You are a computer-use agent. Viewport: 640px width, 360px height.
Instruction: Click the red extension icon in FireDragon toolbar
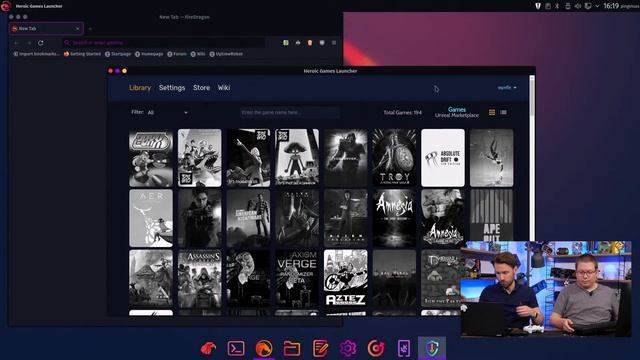310,42
